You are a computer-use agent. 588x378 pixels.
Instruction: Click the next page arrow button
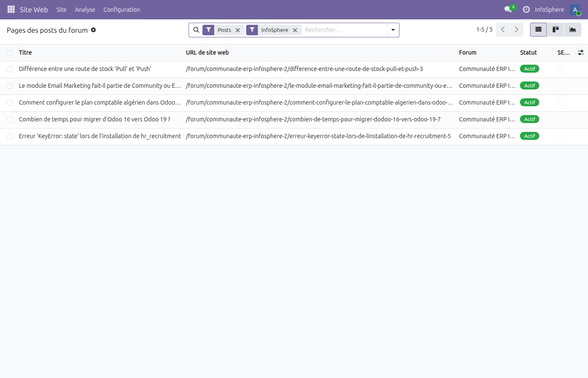click(x=517, y=29)
